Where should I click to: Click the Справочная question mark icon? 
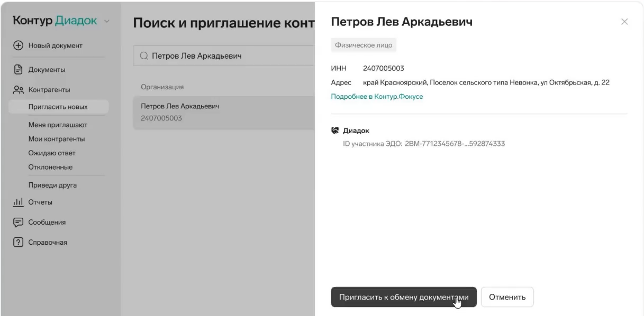click(x=17, y=243)
